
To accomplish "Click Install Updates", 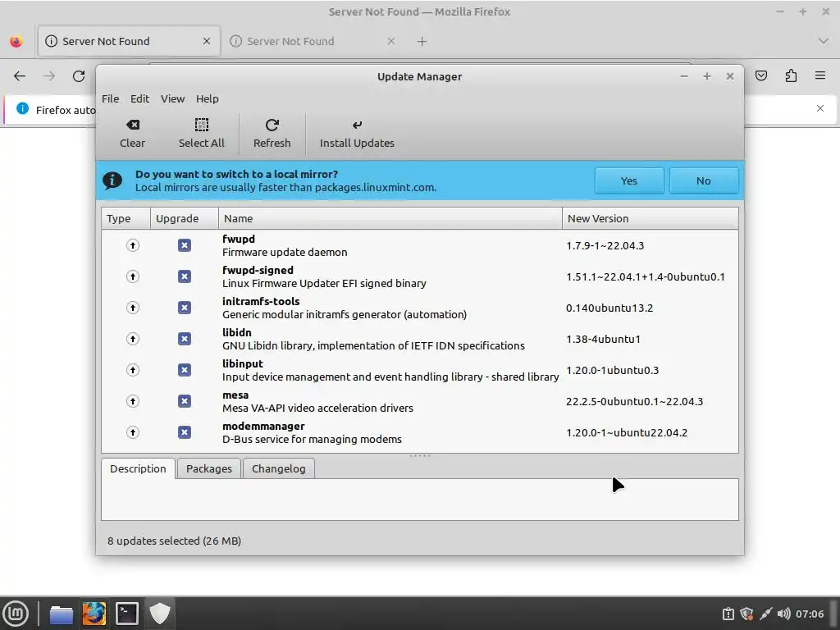I will [x=357, y=134].
